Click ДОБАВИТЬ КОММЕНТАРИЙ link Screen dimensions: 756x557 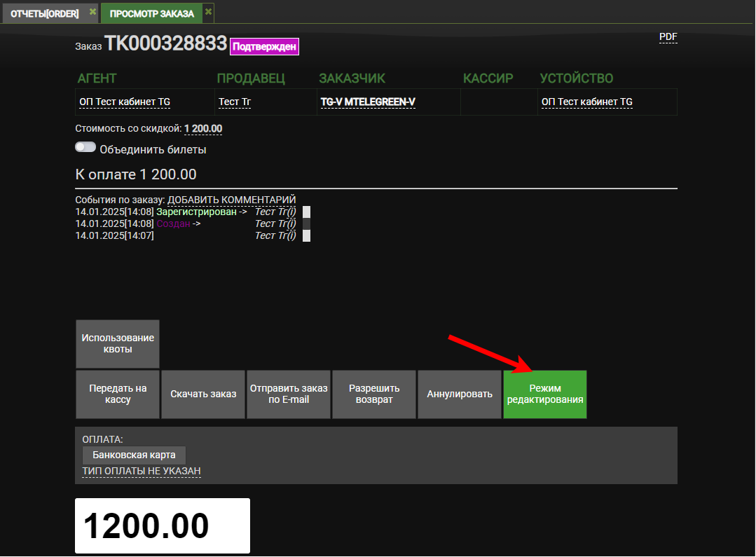231,200
